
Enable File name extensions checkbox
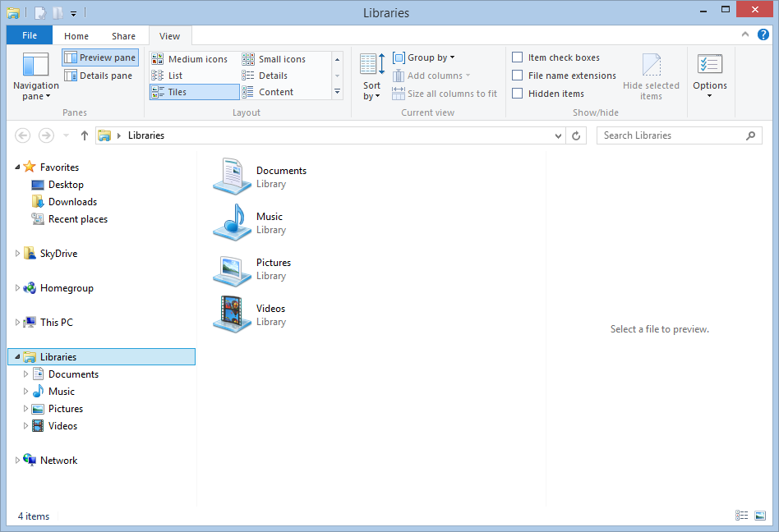click(518, 76)
